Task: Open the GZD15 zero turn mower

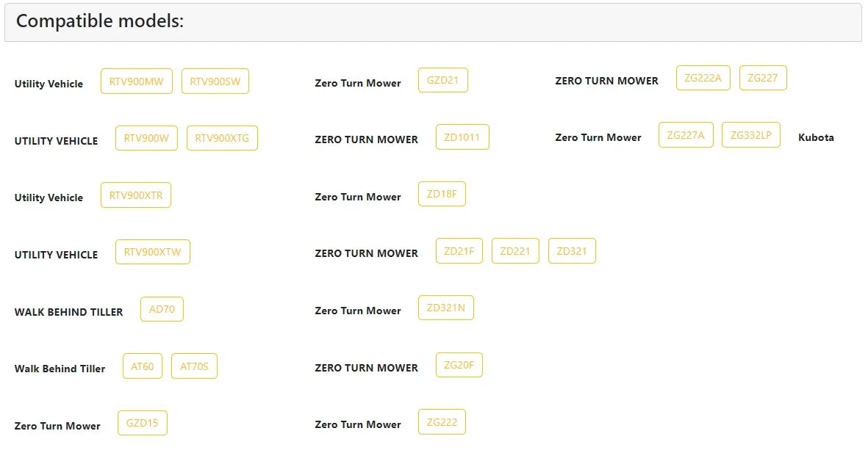Action: pos(143,423)
